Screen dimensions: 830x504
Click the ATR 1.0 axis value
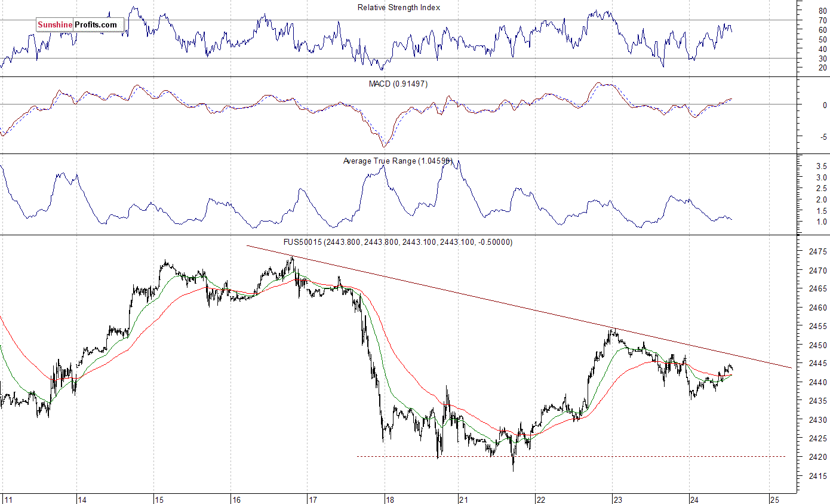[822, 222]
